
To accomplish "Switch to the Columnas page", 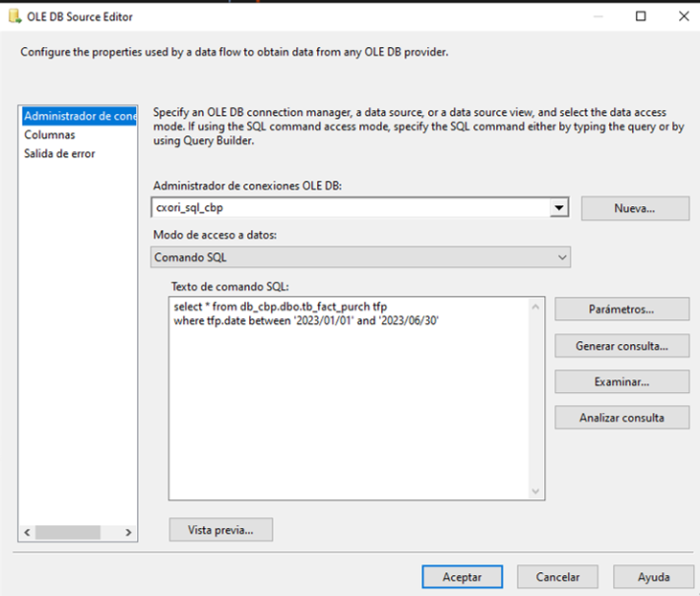I will tap(50, 135).
